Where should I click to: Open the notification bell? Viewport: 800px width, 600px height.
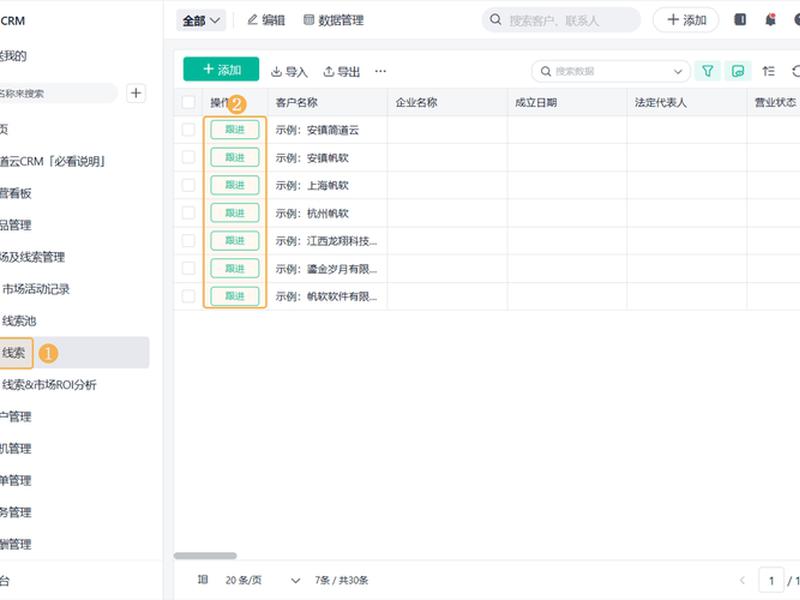770,20
